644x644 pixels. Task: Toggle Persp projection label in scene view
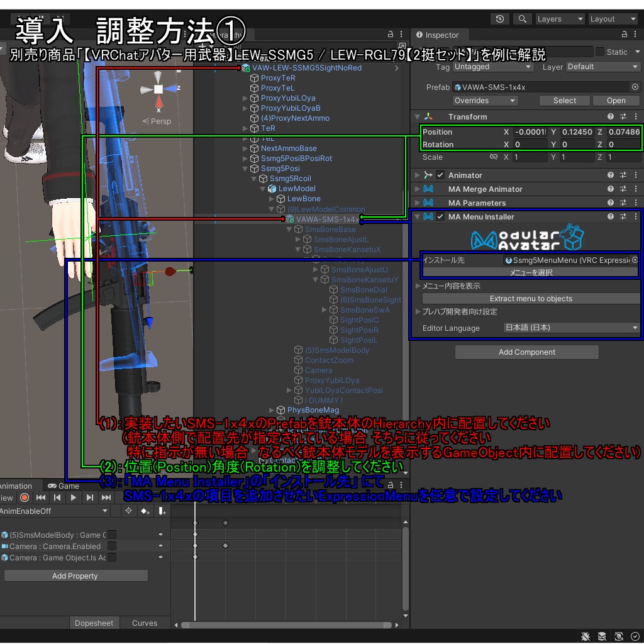[157, 121]
